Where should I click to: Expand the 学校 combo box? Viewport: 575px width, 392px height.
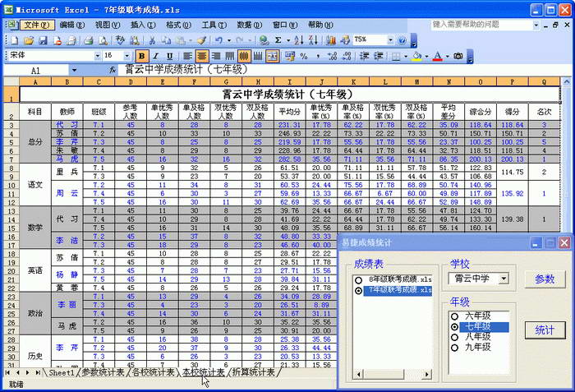pyautogui.click(x=504, y=279)
